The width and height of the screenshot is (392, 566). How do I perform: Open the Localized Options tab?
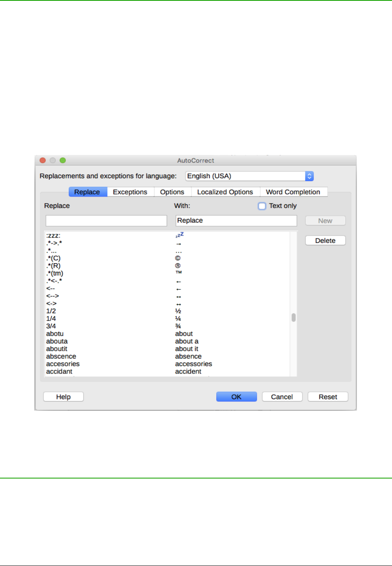[225, 192]
